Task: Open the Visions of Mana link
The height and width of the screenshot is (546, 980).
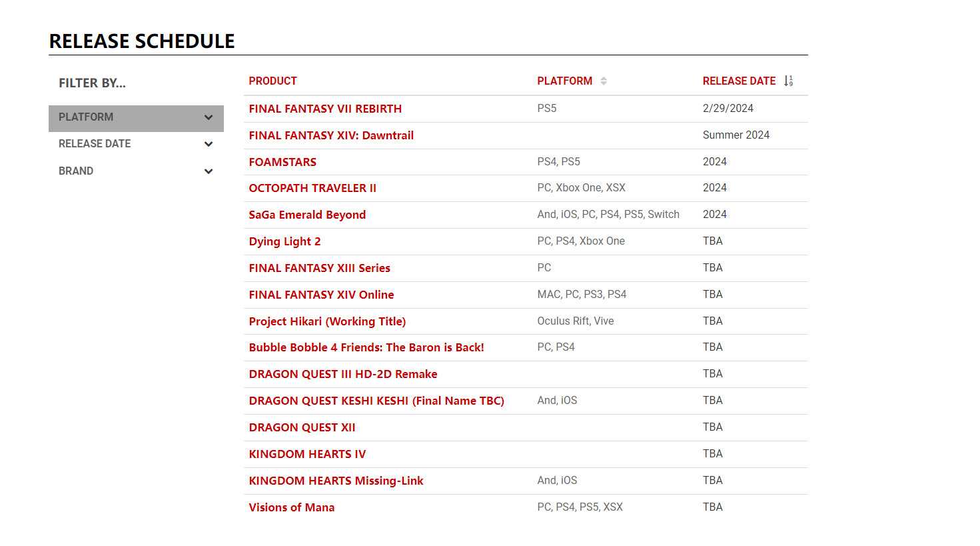Action: tap(291, 507)
